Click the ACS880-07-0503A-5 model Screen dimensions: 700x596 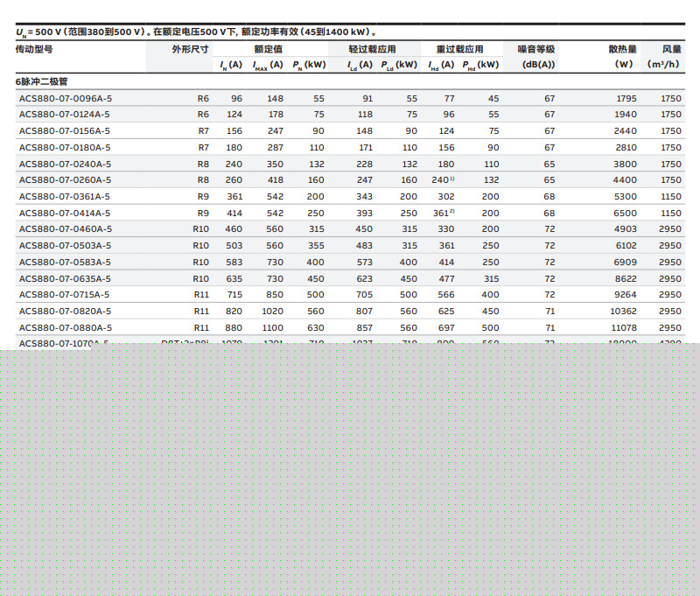65,246
